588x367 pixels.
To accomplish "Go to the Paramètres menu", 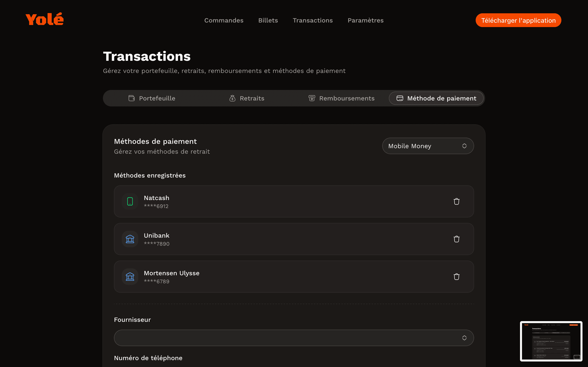I will point(365,20).
